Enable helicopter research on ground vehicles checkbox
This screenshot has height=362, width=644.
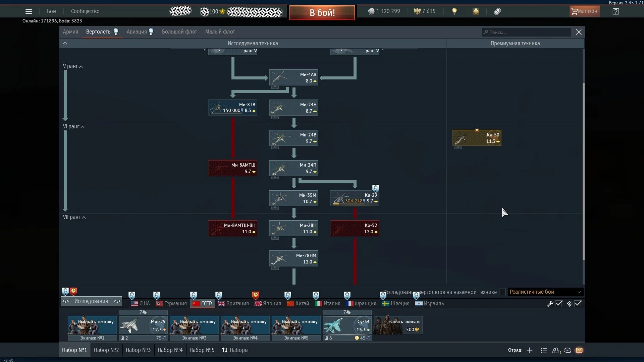[502, 292]
